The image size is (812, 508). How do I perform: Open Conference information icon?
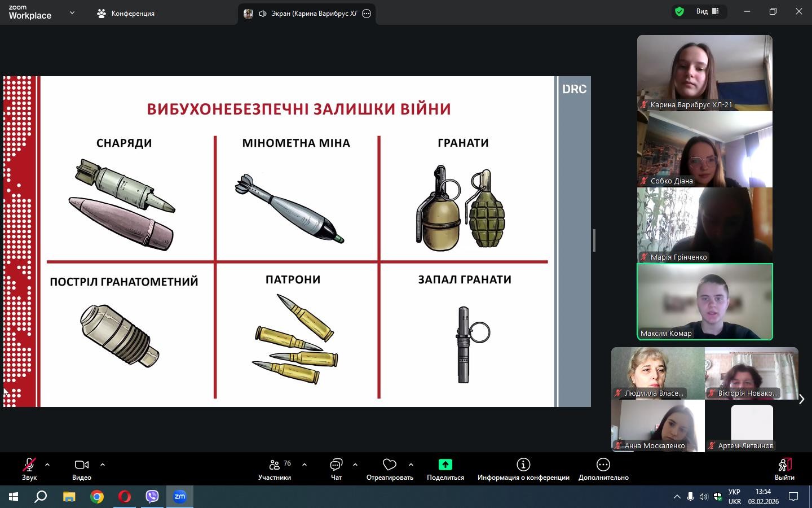tap(523, 465)
